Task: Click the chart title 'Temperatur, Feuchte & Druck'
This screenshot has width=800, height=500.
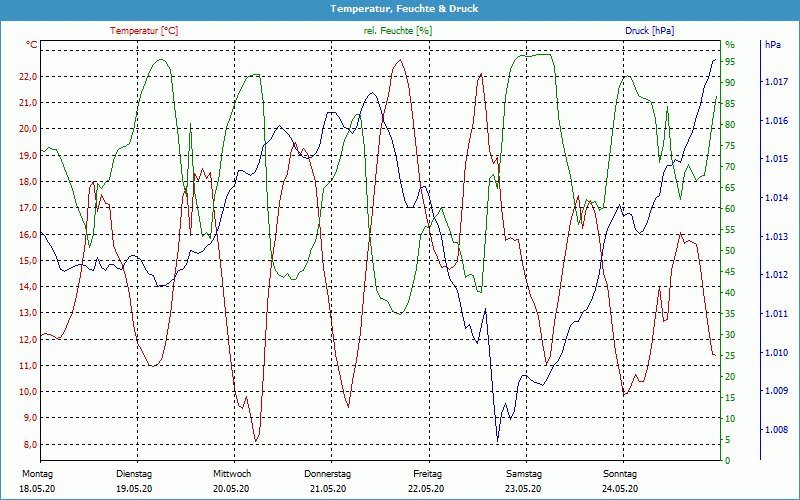Action: [x=404, y=9]
